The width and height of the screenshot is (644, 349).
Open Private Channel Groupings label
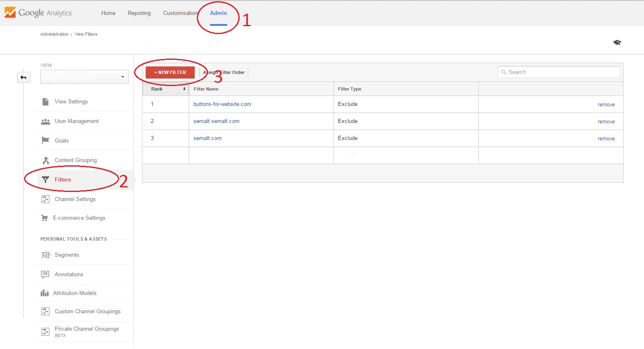[x=87, y=329]
